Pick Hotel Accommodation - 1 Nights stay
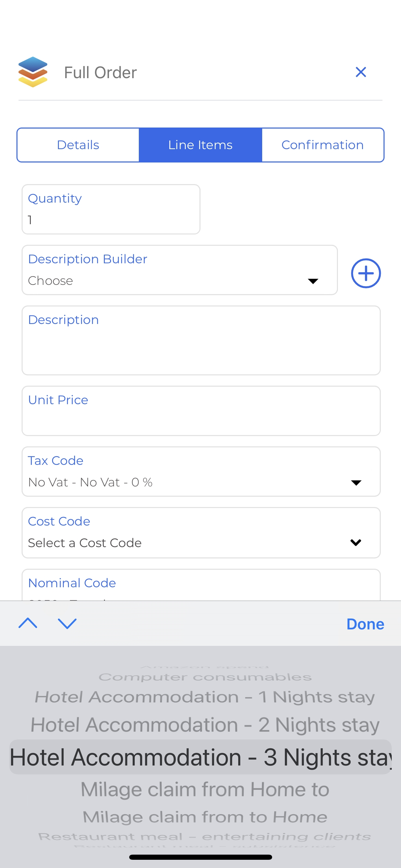 (205, 697)
